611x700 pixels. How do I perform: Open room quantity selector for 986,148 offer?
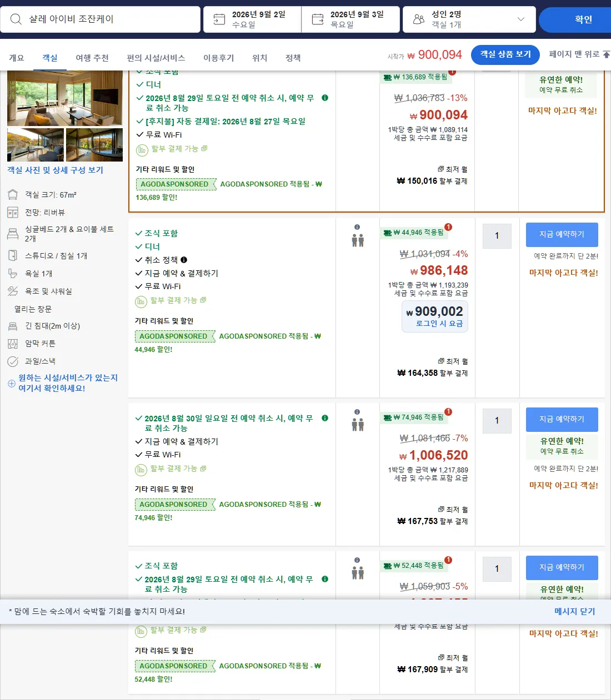[497, 236]
